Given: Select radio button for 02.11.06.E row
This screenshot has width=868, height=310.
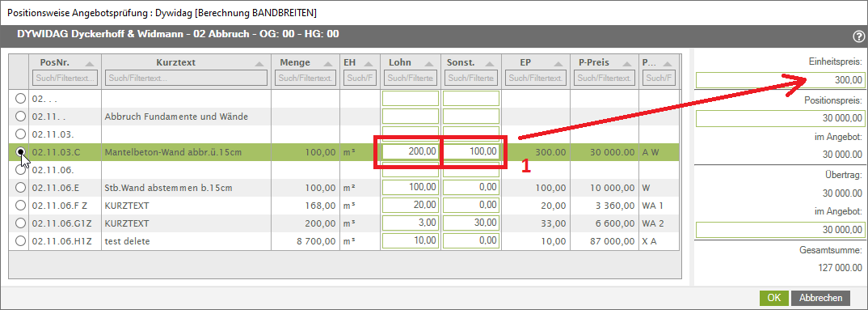Looking at the screenshot, I should click(x=20, y=188).
